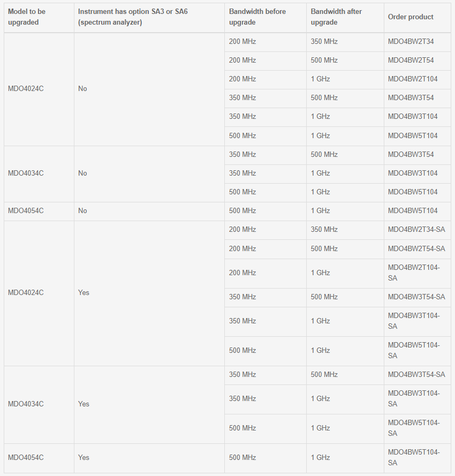
Task: Click the 350 MHz after-upgrade cell for MDO4BW2T34
Action: pyautogui.click(x=345, y=42)
